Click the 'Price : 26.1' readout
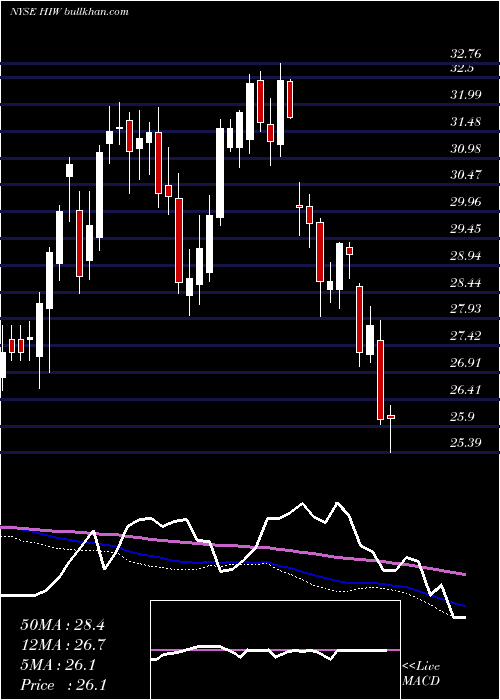This screenshot has width=500, height=700. click(x=62, y=685)
